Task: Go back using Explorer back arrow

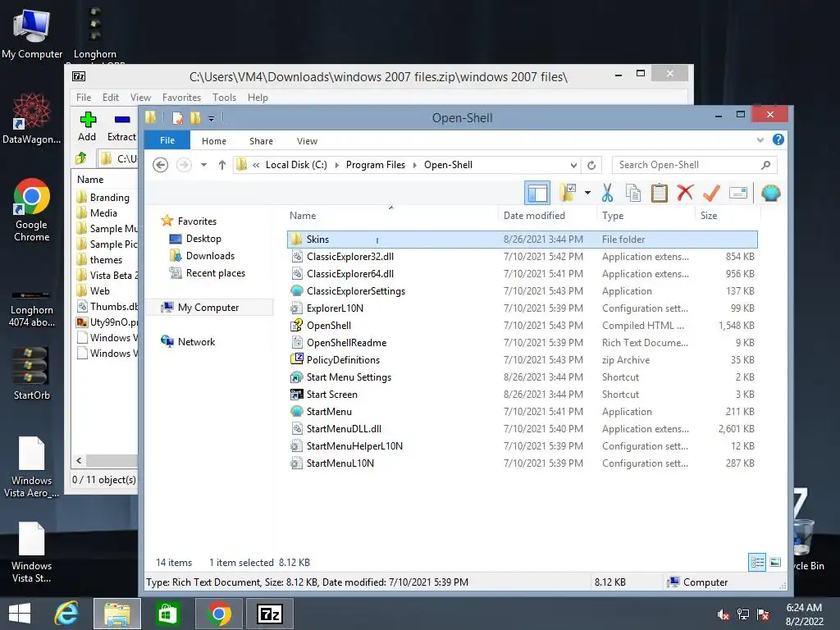Action: [x=160, y=165]
